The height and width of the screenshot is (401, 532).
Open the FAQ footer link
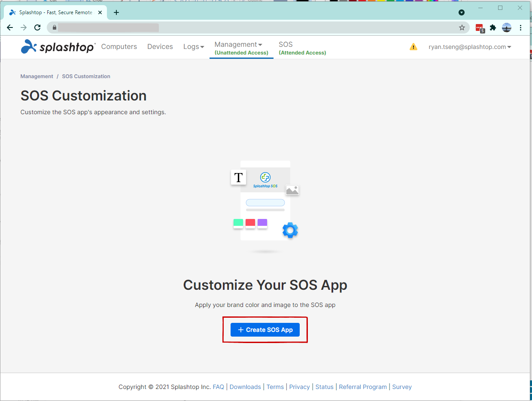click(x=219, y=387)
